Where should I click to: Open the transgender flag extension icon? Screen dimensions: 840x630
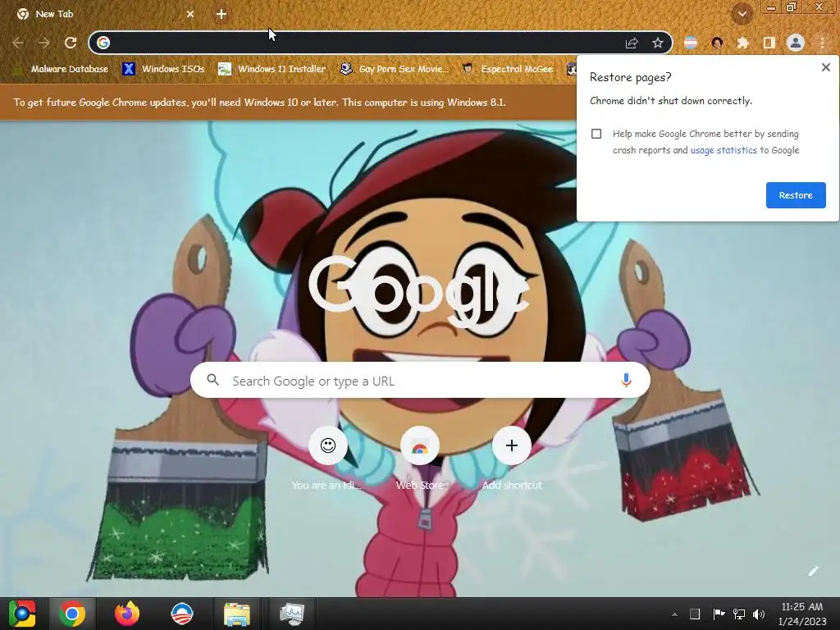click(691, 43)
